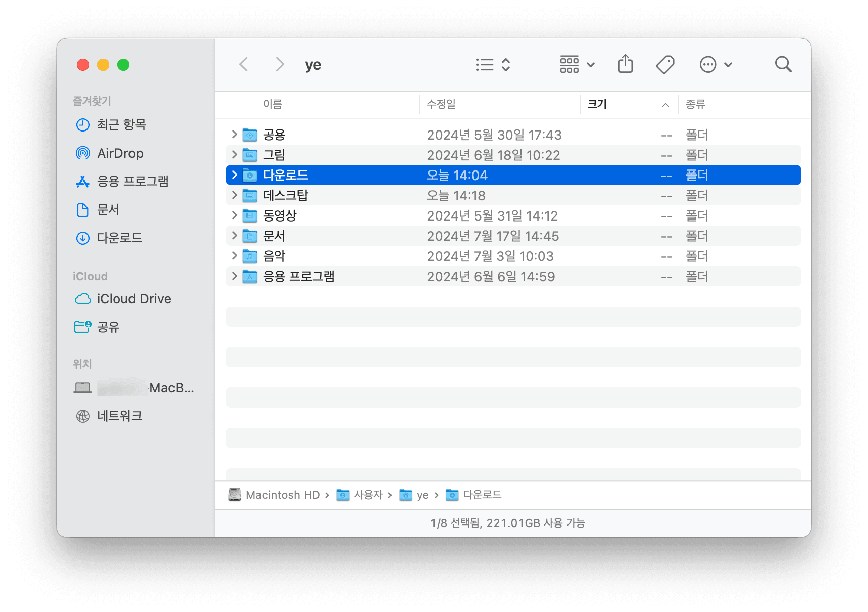The image size is (868, 612).
Task: Select the 공용 folder icon
Action: [x=250, y=135]
